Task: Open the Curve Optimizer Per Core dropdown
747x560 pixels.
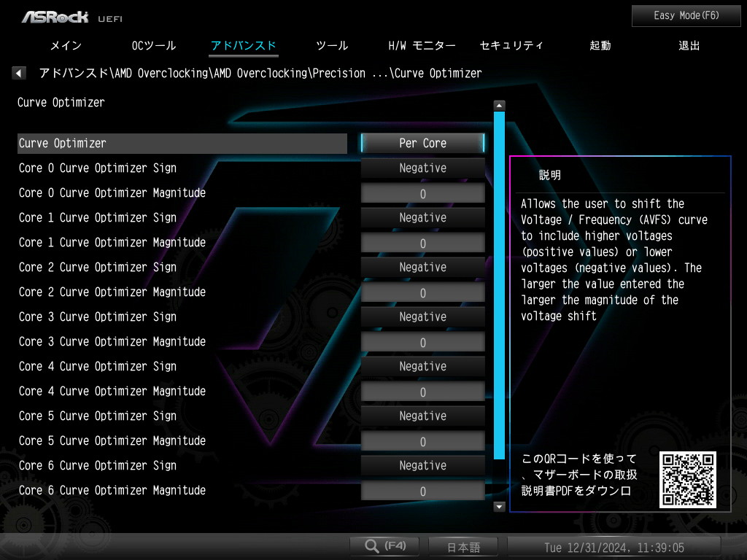Action: pyautogui.click(x=422, y=144)
